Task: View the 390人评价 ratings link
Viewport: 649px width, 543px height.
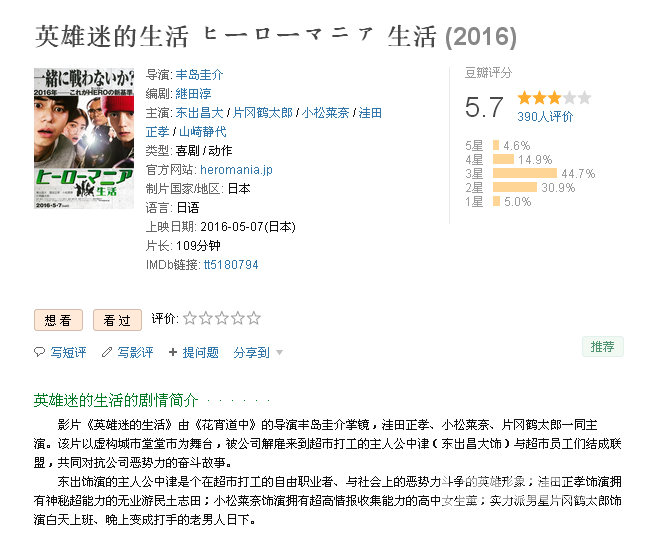Action: [x=545, y=117]
